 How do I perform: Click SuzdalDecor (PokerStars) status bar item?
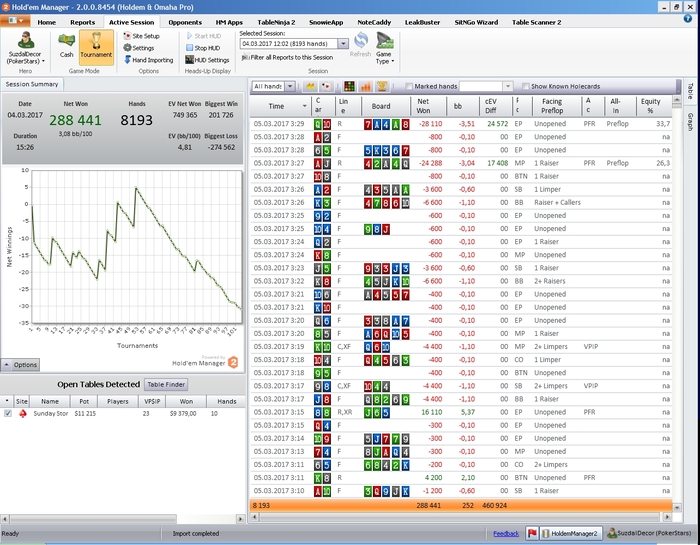point(650,533)
